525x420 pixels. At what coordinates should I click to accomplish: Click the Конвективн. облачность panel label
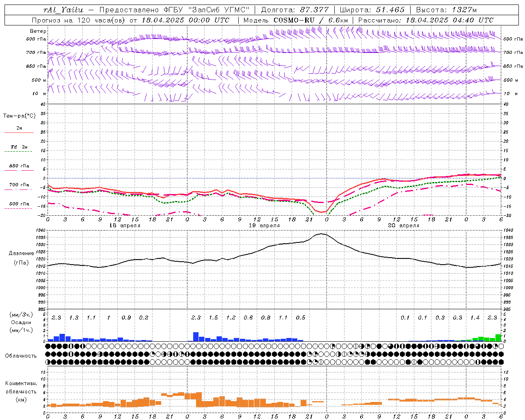(x=21, y=388)
